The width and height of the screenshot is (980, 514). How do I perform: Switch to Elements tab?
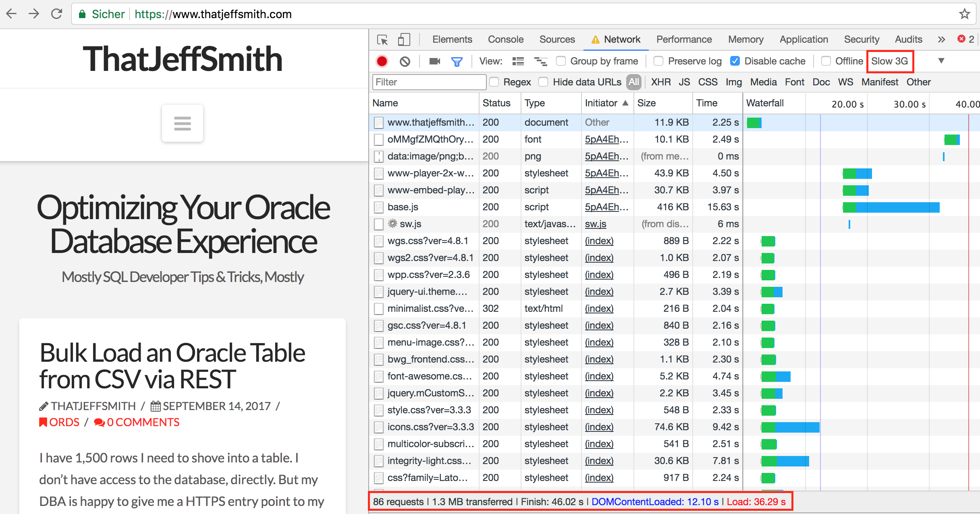pyautogui.click(x=452, y=39)
